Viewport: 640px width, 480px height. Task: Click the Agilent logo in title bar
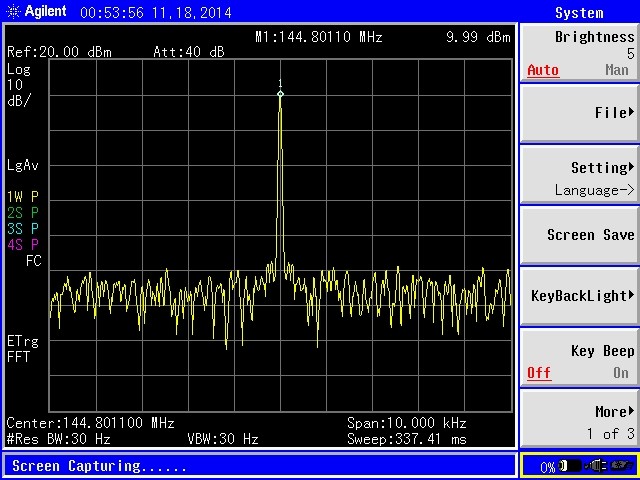36,12
